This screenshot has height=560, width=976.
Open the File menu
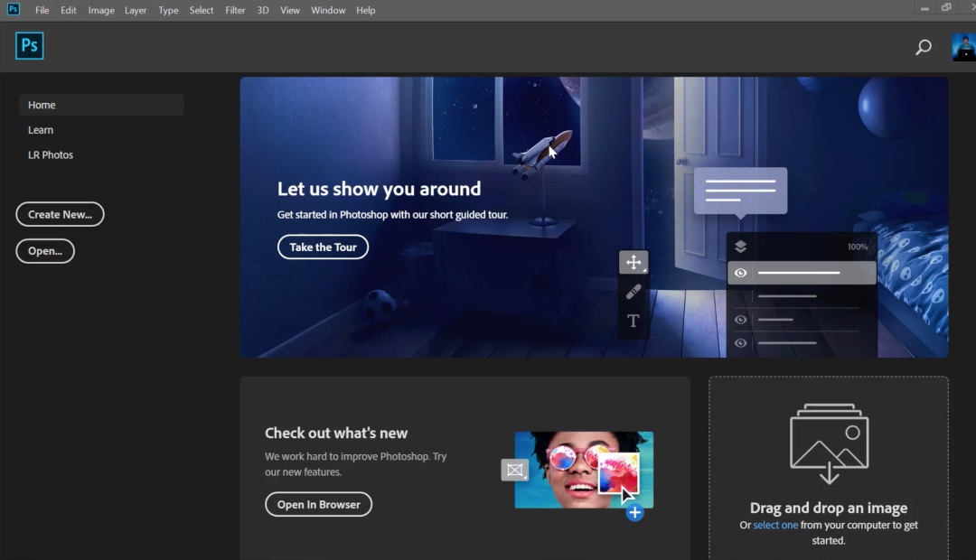pyautogui.click(x=42, y=10)
